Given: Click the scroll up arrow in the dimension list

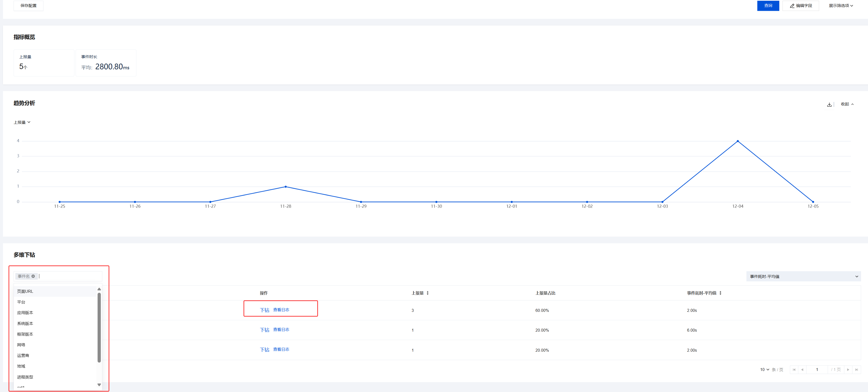Looking at the screenshot, I should pos(99,289).
